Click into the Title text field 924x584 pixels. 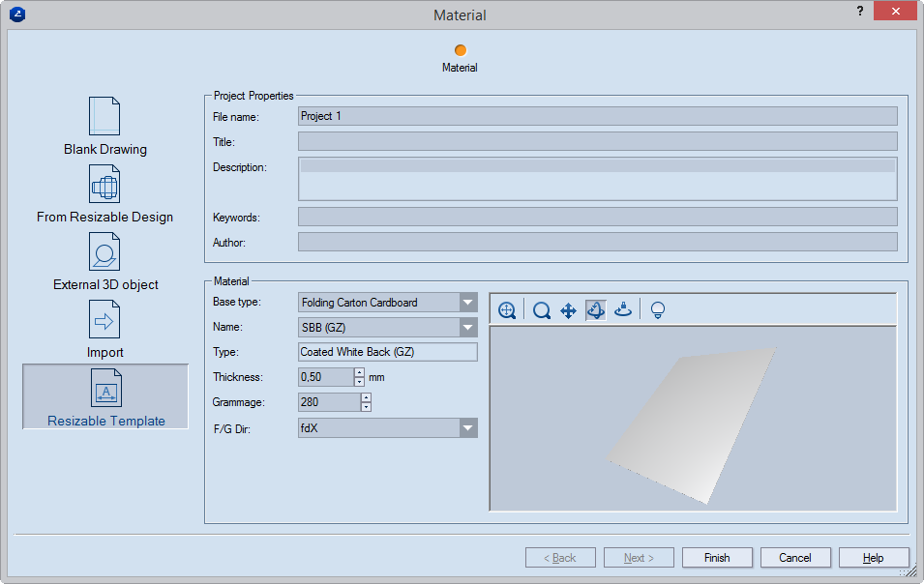(x=597, y=142)
